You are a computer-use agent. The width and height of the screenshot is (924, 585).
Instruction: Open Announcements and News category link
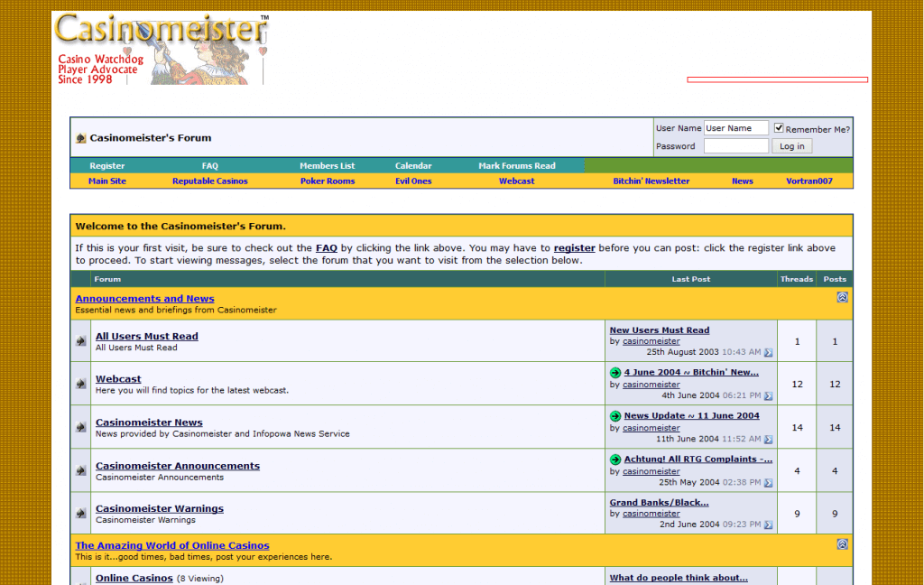click(x=145, y=299)
